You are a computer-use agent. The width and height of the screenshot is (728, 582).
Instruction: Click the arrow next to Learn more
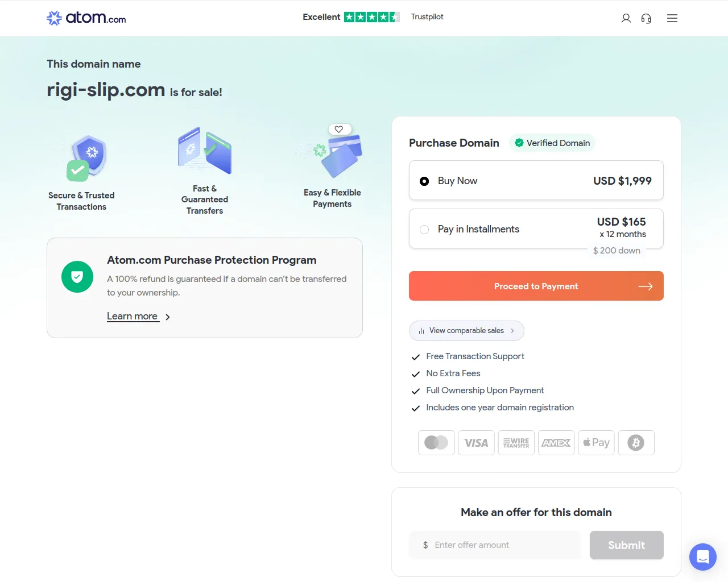point(168,317)
